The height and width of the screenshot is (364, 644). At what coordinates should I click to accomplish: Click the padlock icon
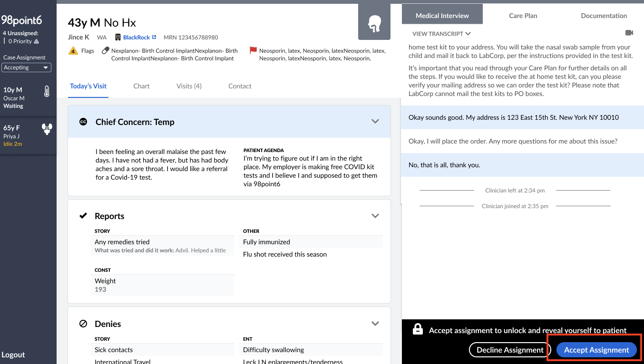tap(418, 329)
